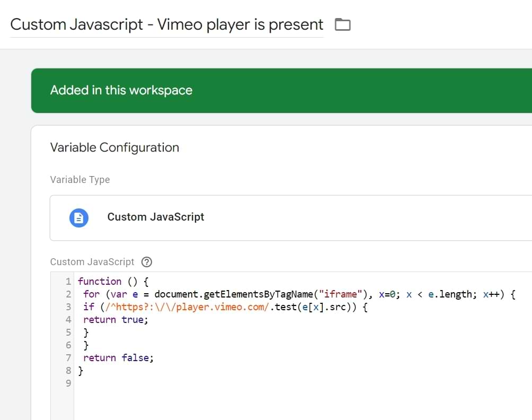Open the help tooltip next to Custom JavaScript

coord(147,262)
